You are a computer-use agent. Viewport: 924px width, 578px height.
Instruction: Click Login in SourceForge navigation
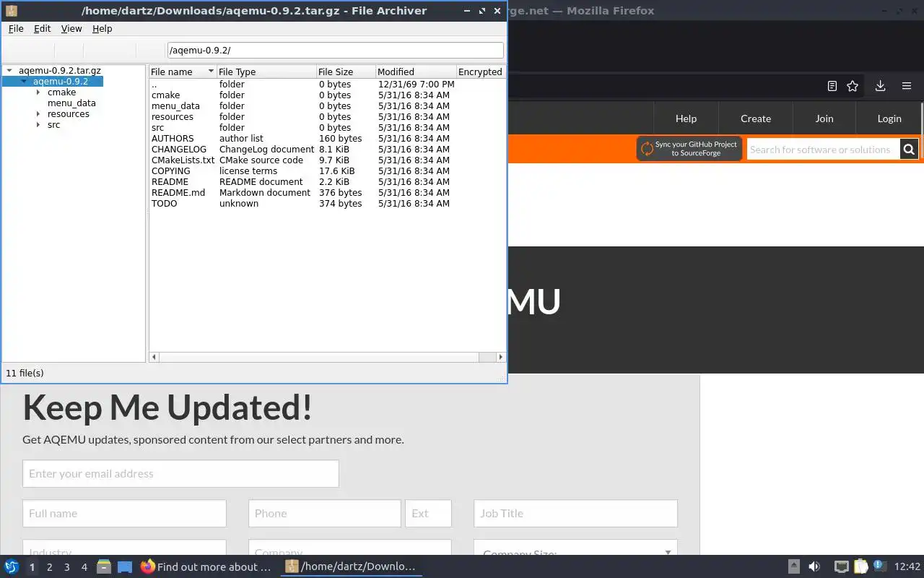(x=889, y=118)
